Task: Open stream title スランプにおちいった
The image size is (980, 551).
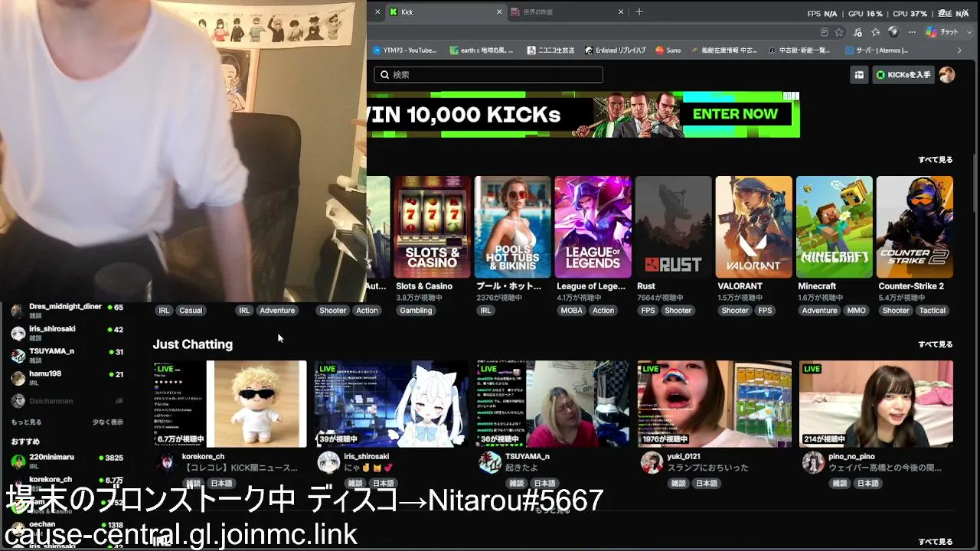Action: [708, 468]
